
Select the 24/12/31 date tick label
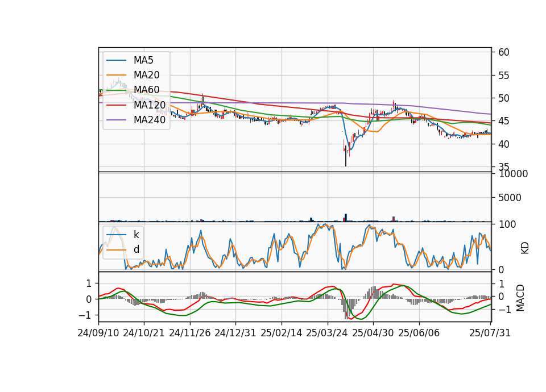click(235, 333)
